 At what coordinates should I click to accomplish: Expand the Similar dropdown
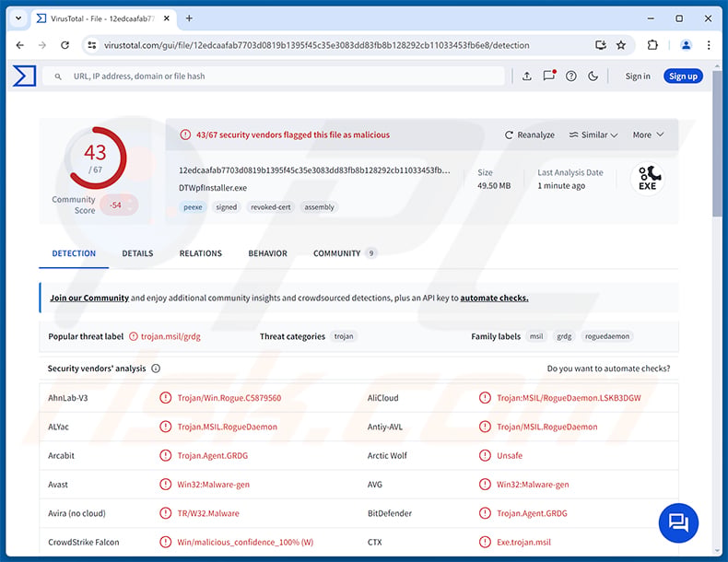(x=593, y=135)
